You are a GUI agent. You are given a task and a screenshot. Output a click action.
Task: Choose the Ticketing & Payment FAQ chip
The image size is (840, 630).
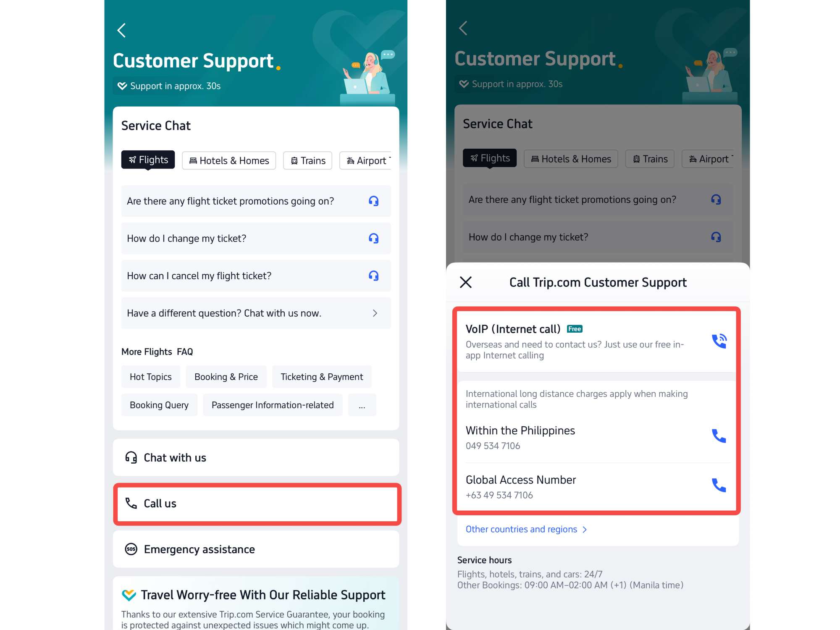[x=322, y=377]
